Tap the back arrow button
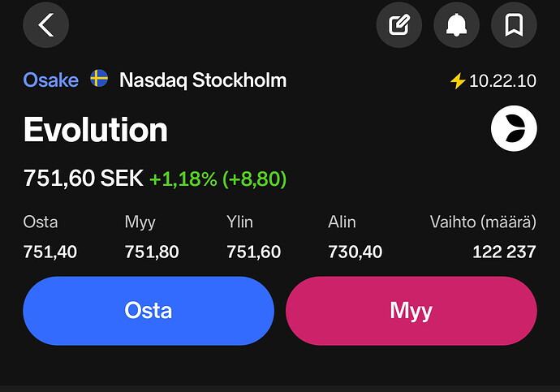Image resolution: width=560 pixels, height=392 pixels. (46, 24)
